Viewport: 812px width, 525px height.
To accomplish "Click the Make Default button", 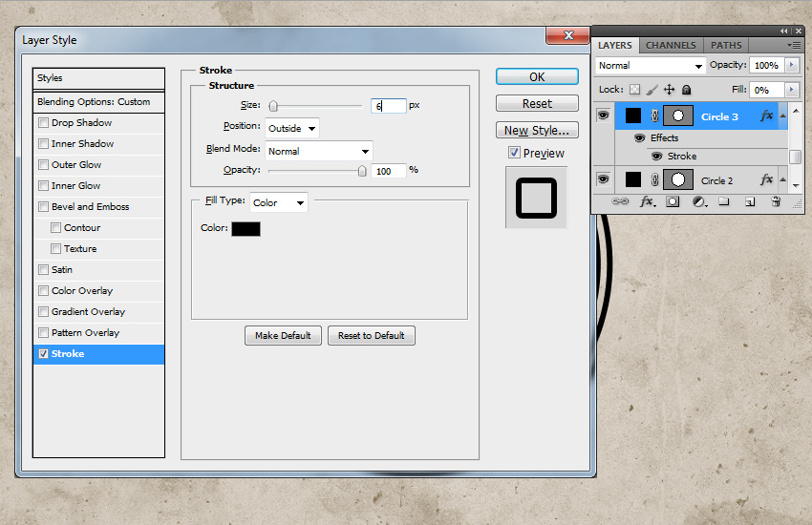I will (283, 336).
